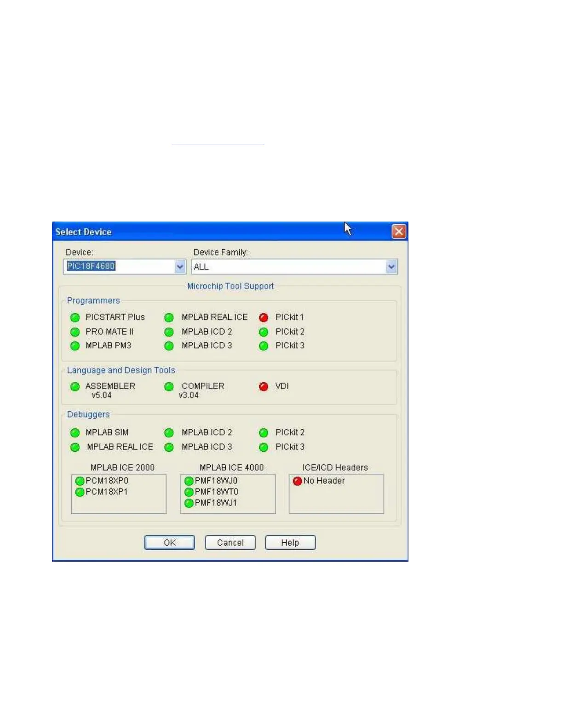Click the MPLAB ICE 2000 heading
Image resolution: width=563 pixels, height=728 pixels.
click(x=122, y=468)
